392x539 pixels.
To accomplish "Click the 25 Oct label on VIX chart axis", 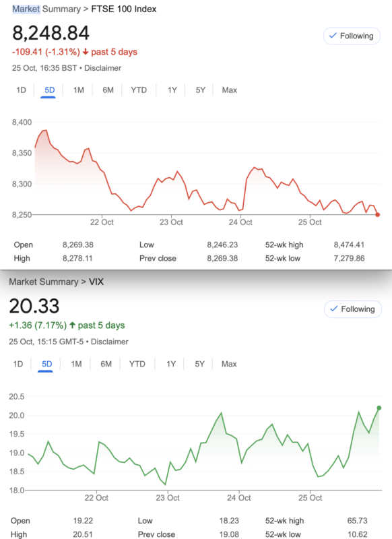I will 310,498.
